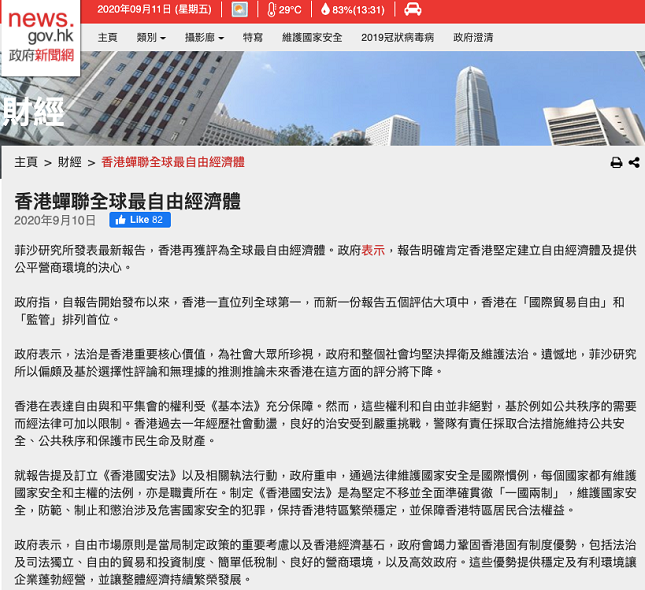This screenshot has width=645, height=590.
Task: Select the 2019冠狀病毒病 menu item
Action: 397,37
